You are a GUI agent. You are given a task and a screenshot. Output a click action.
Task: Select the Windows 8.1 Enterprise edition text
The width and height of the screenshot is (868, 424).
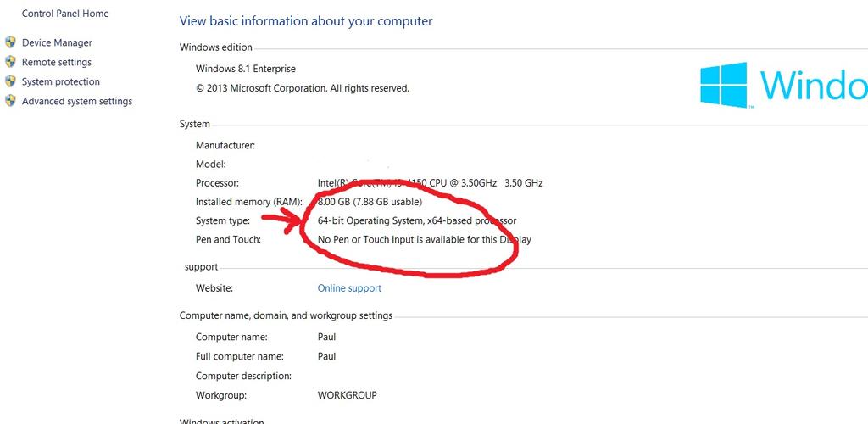coord(246,69)
